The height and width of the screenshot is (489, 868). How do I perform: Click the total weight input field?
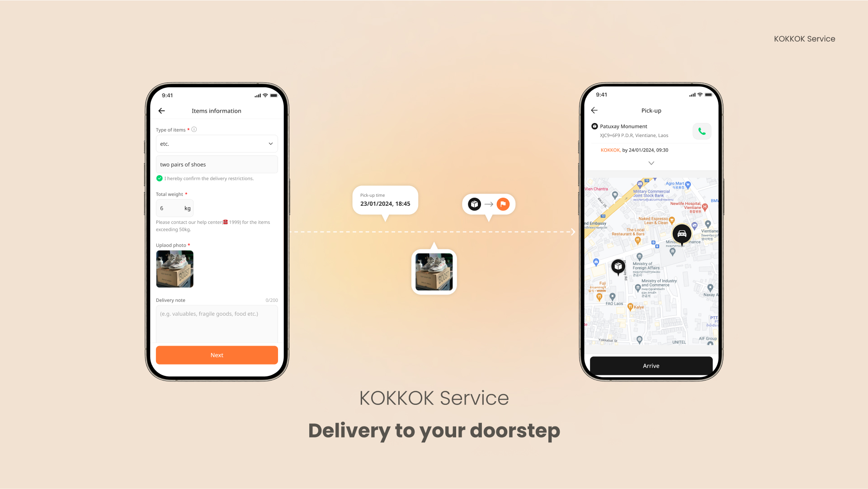click(x=174, y=208)
